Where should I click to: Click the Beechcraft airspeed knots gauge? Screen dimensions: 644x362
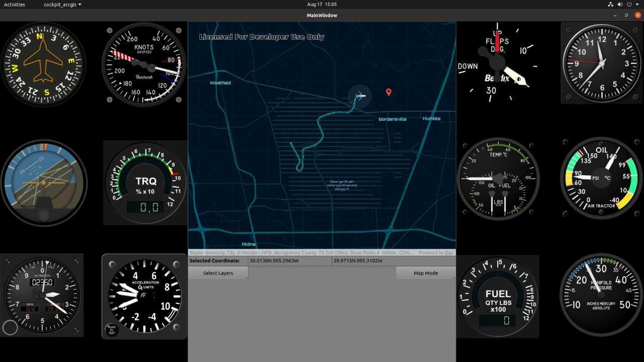(144, 64)
